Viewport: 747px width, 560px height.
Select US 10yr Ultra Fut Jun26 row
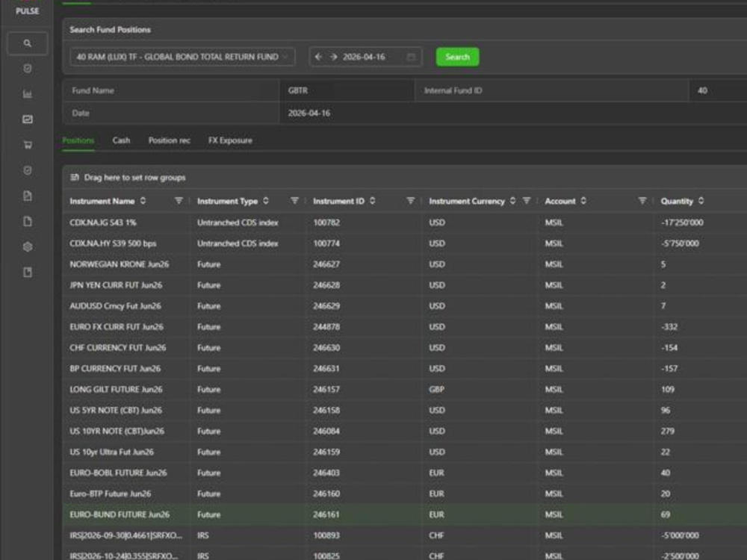404,452
